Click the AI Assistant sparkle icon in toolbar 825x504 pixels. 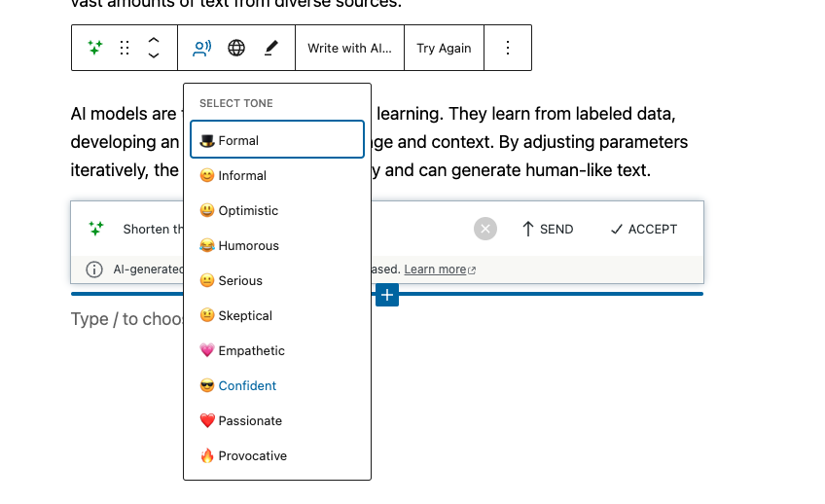tap(95, 48)
